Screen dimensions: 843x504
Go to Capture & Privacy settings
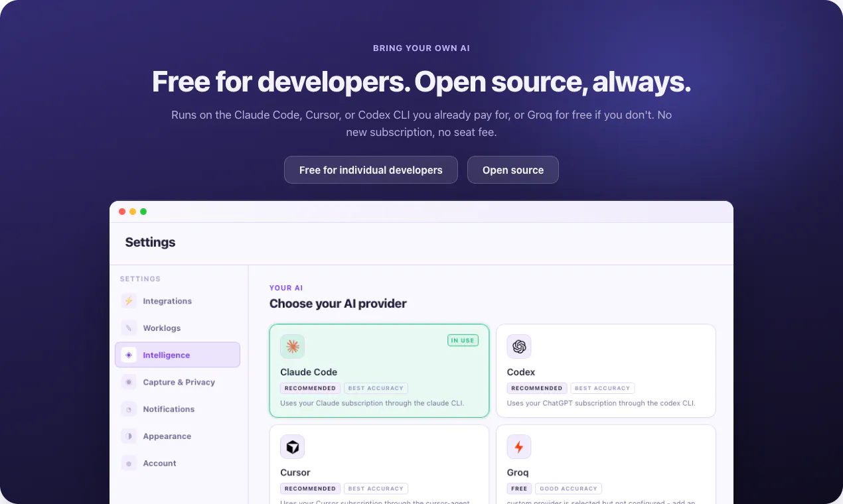tap(177, 383)
